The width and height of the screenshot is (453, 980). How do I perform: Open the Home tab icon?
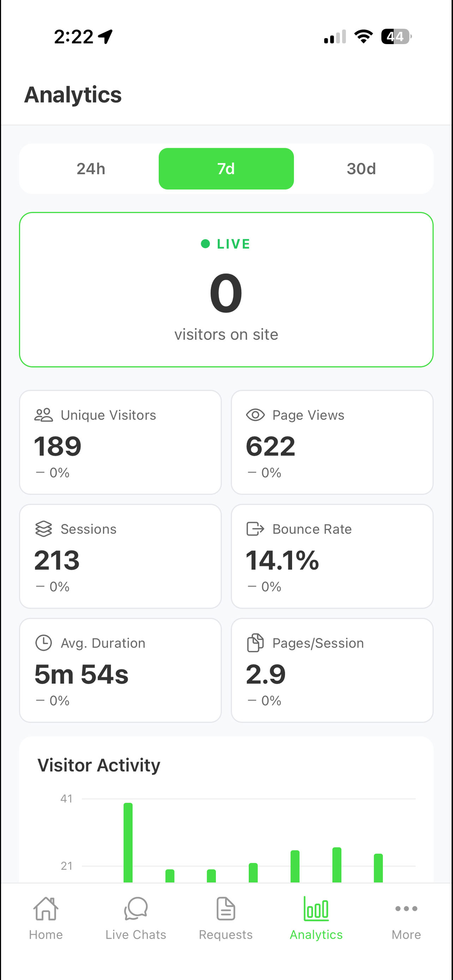[46, 908]
